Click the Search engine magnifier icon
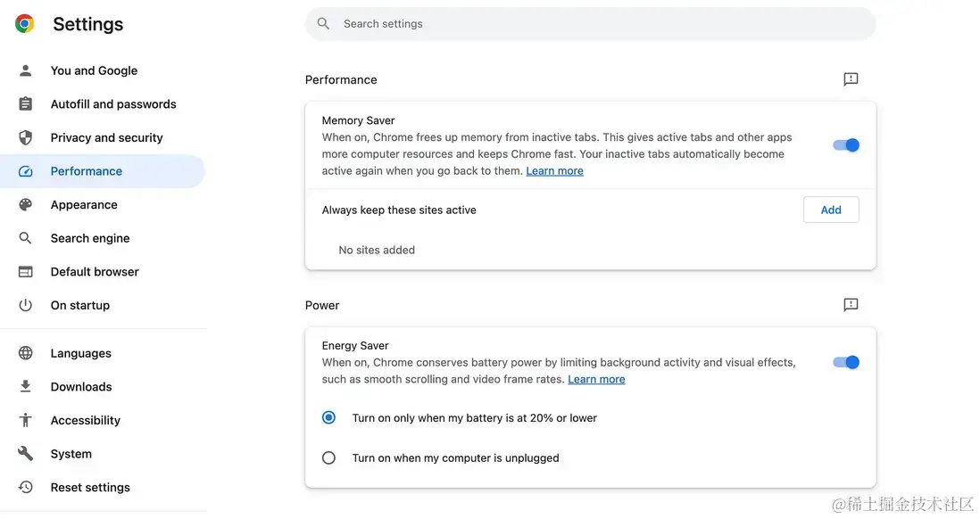This screenshot has height=519, width=980. pyautogui.click(x=25, y=238)
